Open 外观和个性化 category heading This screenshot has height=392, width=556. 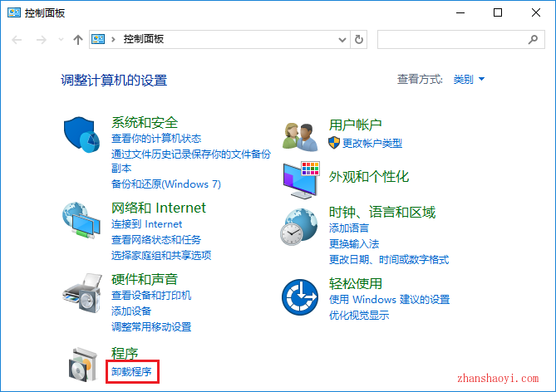tap(369, 177)
